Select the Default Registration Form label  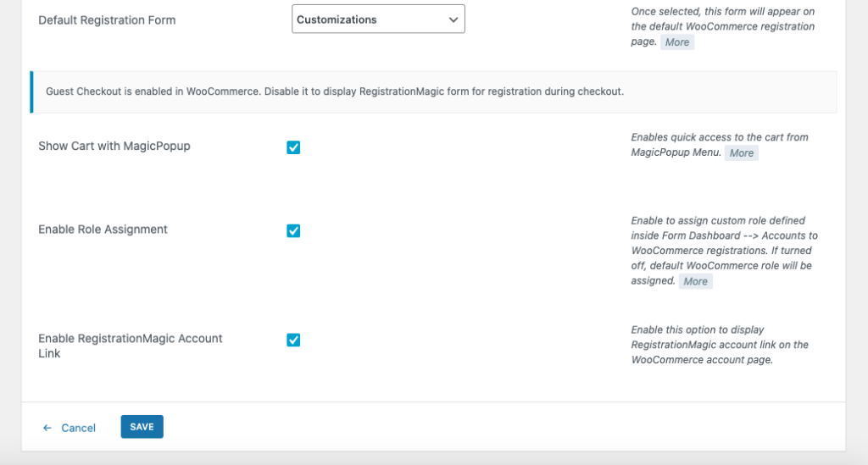(107, 20)
